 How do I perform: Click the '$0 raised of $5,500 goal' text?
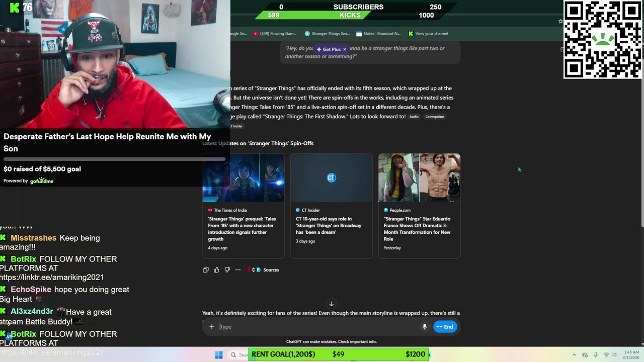[42, 169]
